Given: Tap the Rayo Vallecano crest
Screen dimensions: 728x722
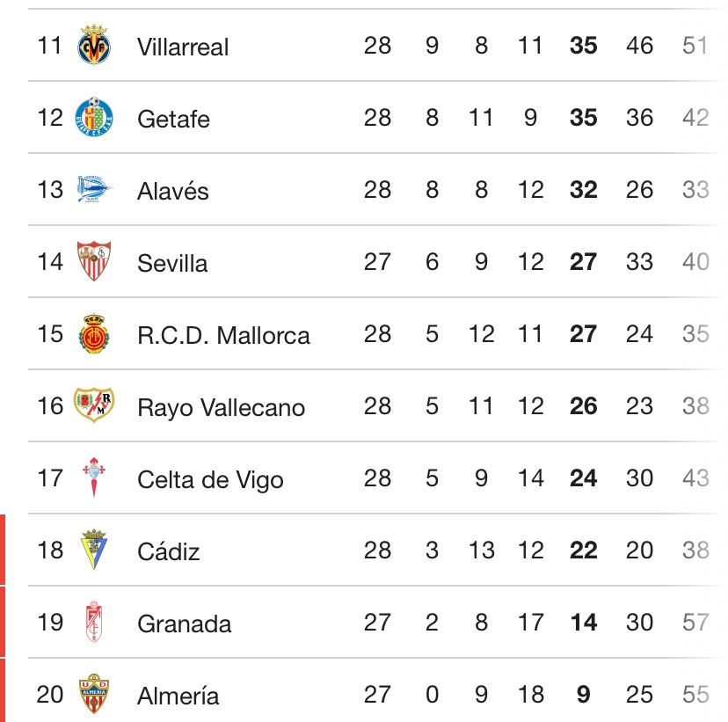Looking at the screenshot, I should tap(94, 406).
